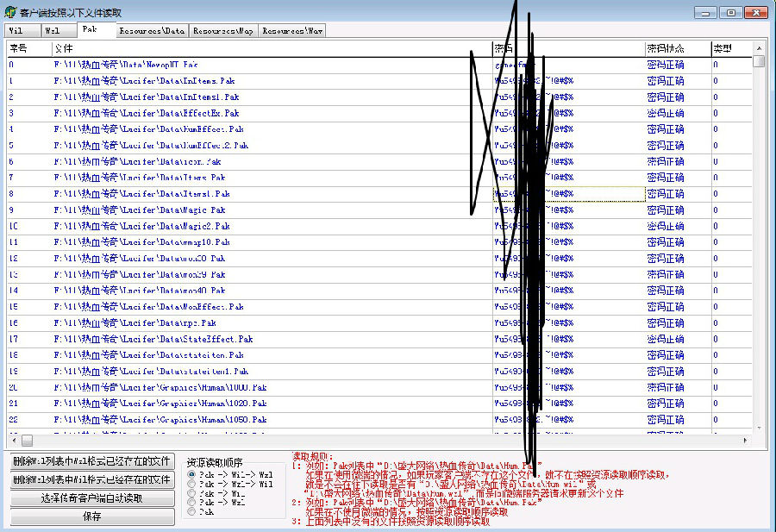776x532 pixels.
Task: Select the Data\mon40.Pak file entry
Action: [x=140, y=291]
